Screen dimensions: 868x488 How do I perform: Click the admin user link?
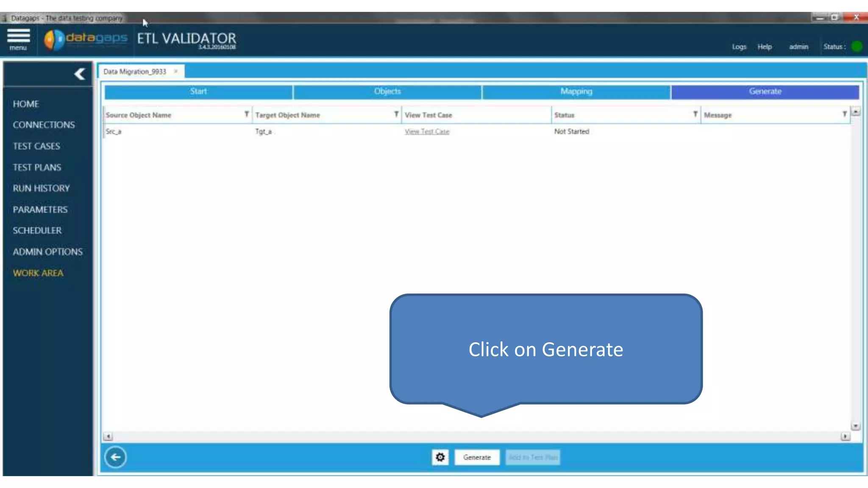[x=798, y=47]
